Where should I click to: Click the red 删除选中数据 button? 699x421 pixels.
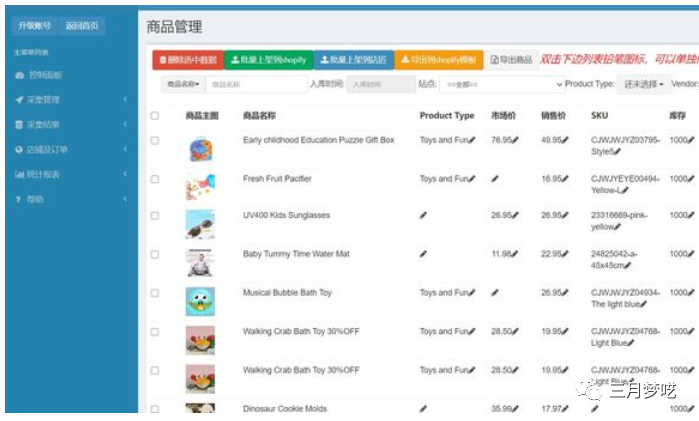point(188,60)
